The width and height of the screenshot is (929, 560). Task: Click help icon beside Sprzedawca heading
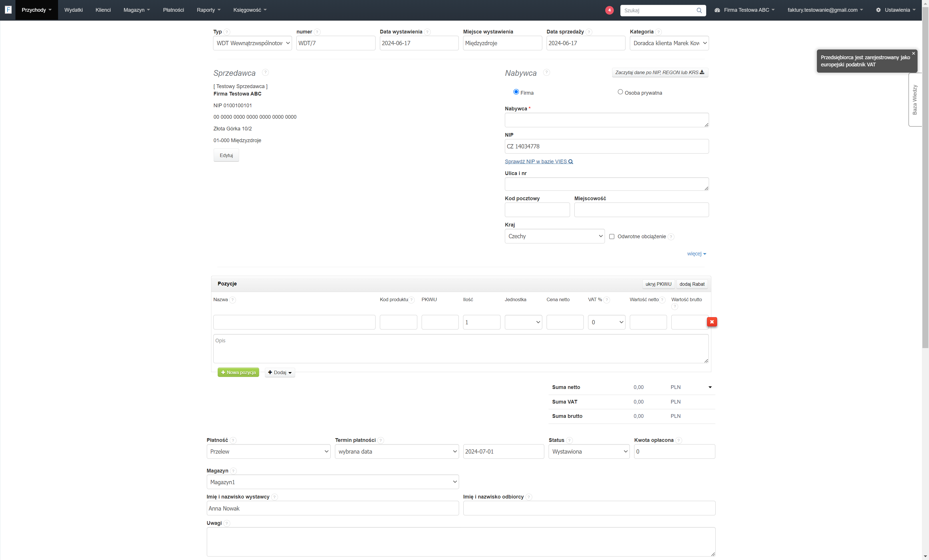[x=265, y=72]
